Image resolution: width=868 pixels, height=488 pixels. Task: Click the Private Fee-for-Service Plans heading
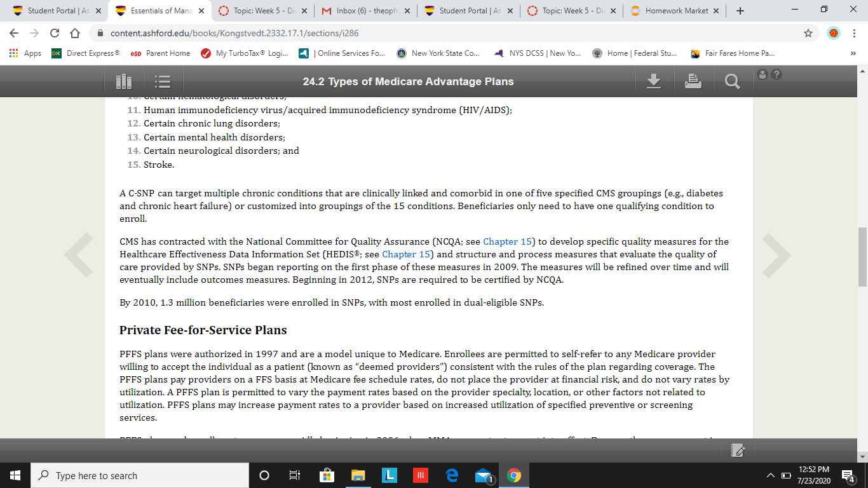(203, 330)
